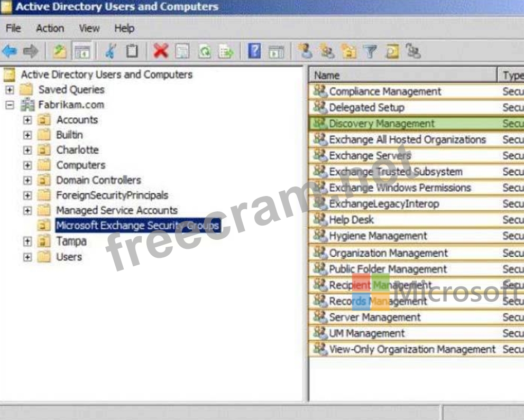Click the UM Management group icon
This screenshot has width=524, height=420.
pyautogui.click(x=320, y=333)
